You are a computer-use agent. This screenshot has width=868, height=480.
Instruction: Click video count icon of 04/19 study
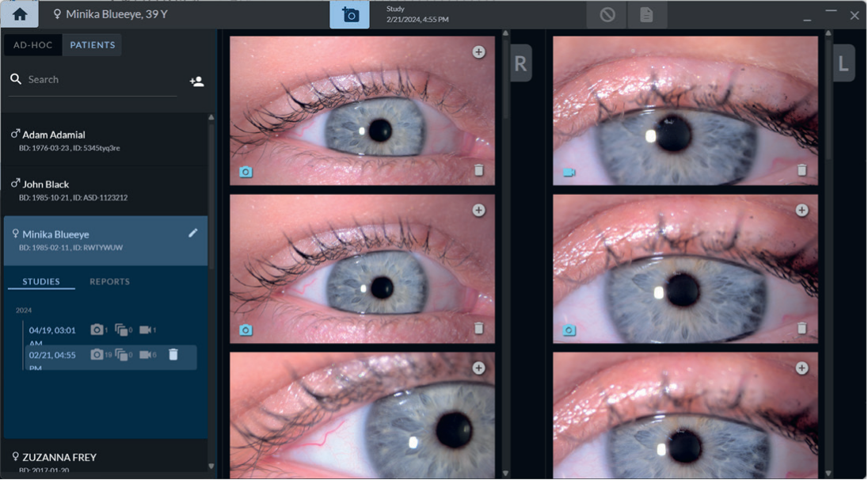pos(145,330)
